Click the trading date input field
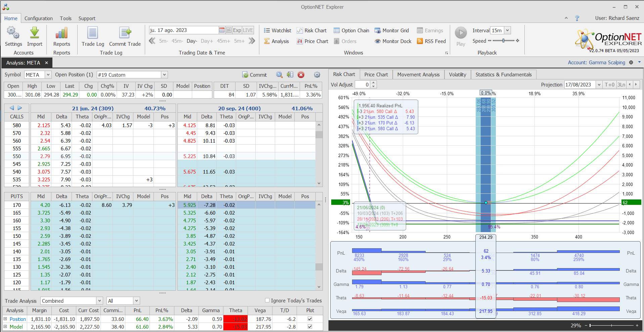 [184, 30]
